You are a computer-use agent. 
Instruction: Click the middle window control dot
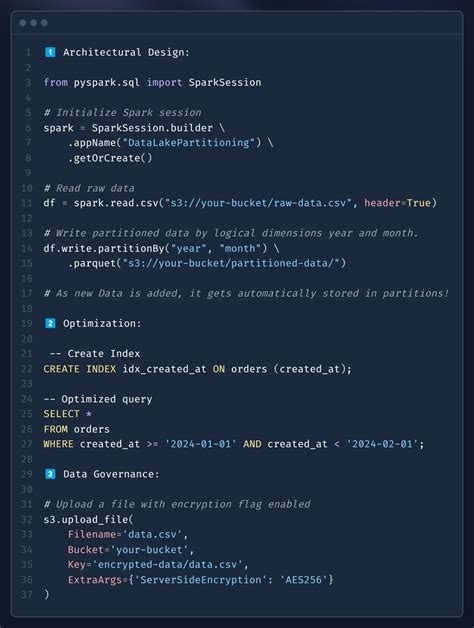pyautogui.click(x=34, y=23)
